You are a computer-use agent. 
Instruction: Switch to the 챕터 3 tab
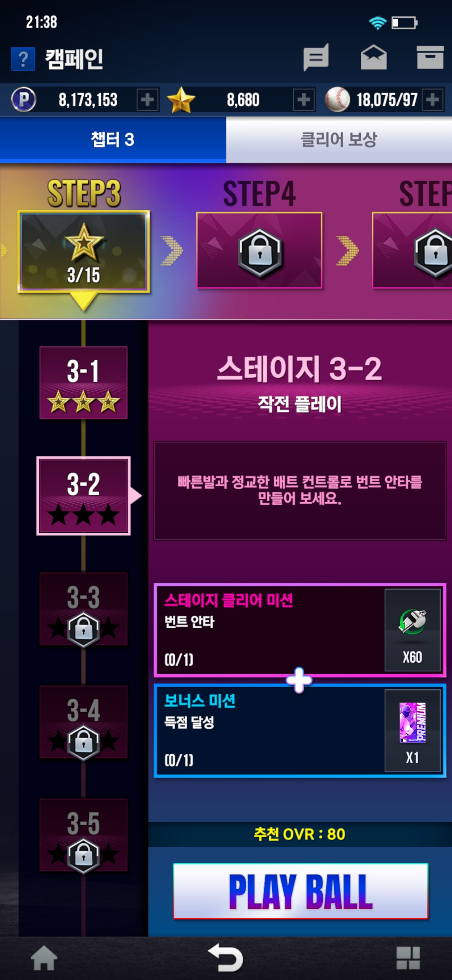(113, 139)
